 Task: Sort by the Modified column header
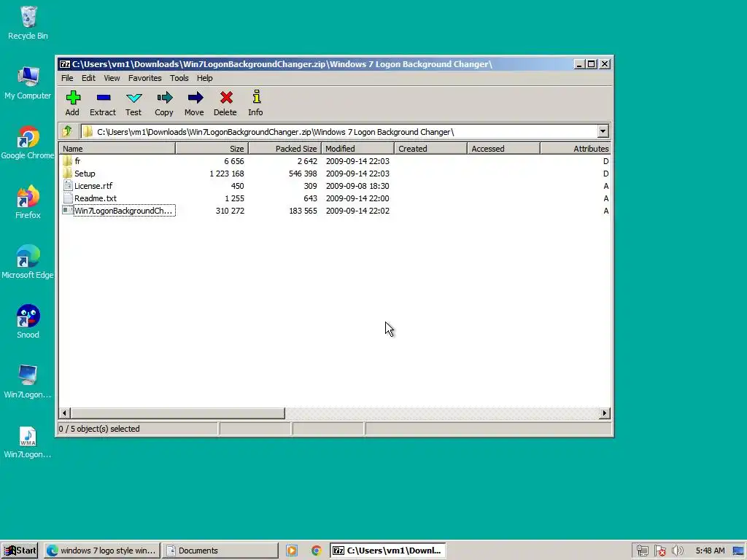click(x=357, y=149)
